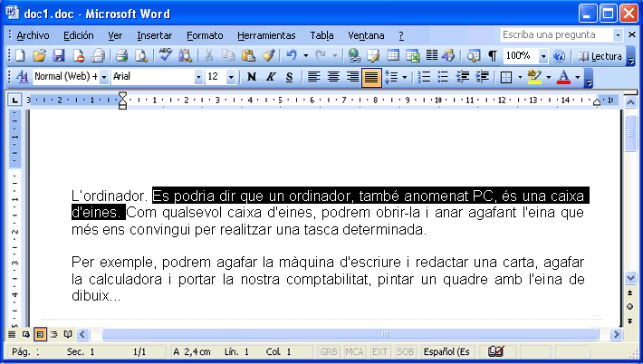The width and height of the screenshot is (643, 364).
Task: Use the Format Painter brush
Action: click(x=268, y=56)
